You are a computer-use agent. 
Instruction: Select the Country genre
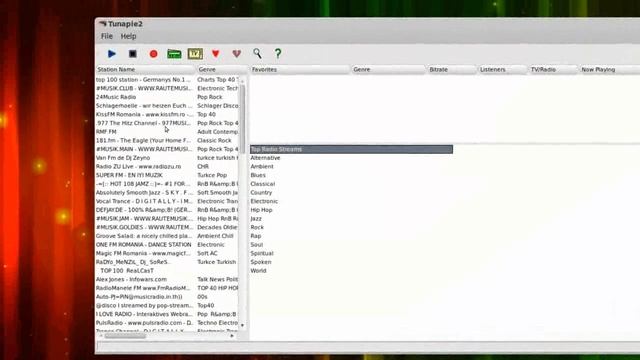pos(261,193)
